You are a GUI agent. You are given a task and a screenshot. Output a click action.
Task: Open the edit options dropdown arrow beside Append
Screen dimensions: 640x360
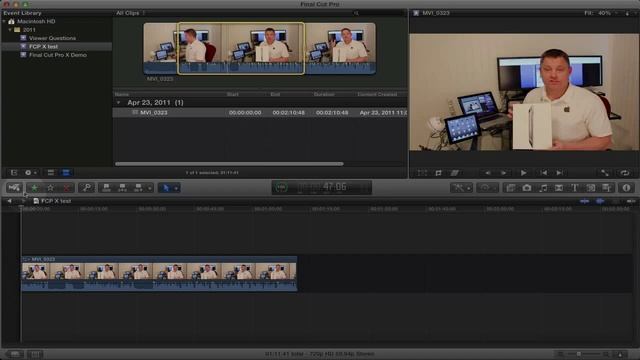click(149, 188)
